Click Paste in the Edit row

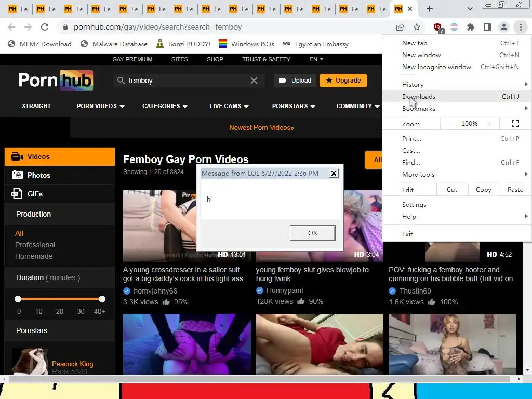click(515, 190)
